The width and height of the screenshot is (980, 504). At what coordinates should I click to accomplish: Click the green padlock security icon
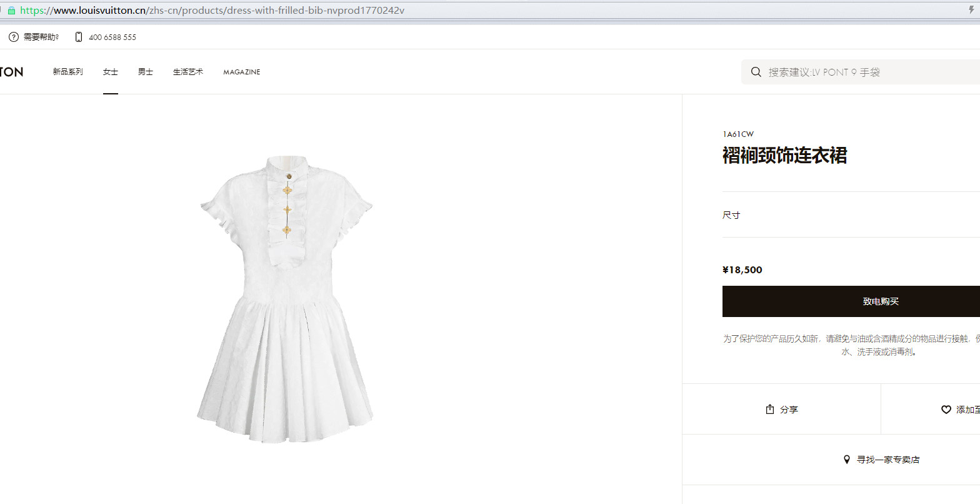(11, 11)
